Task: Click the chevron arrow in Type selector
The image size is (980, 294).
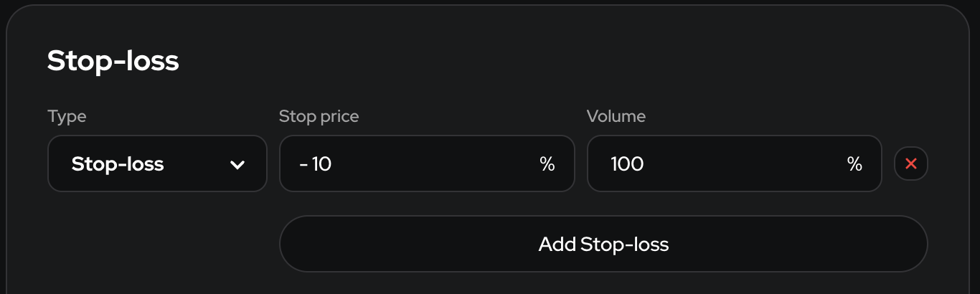Action: pyautogui.click(x=237, y=165)
